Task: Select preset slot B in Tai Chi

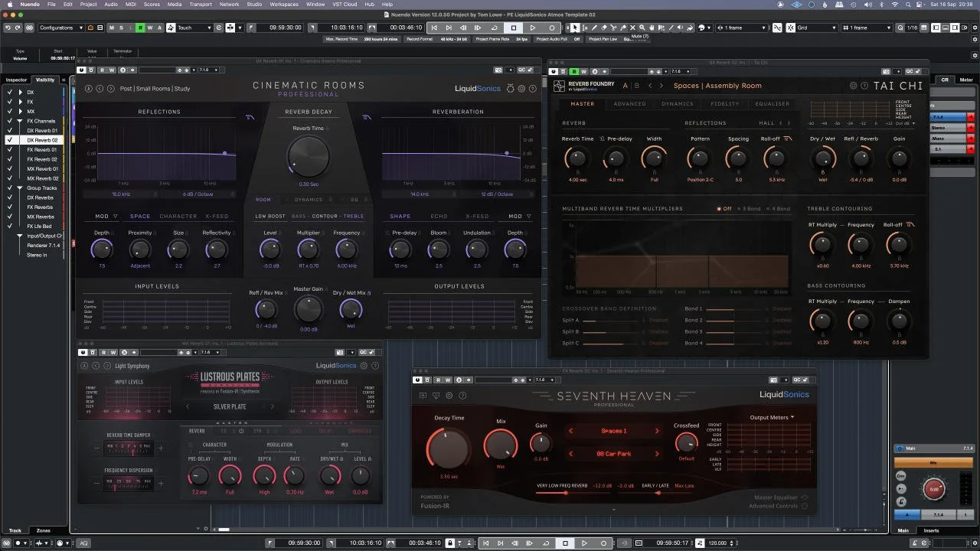Action: 636,86
